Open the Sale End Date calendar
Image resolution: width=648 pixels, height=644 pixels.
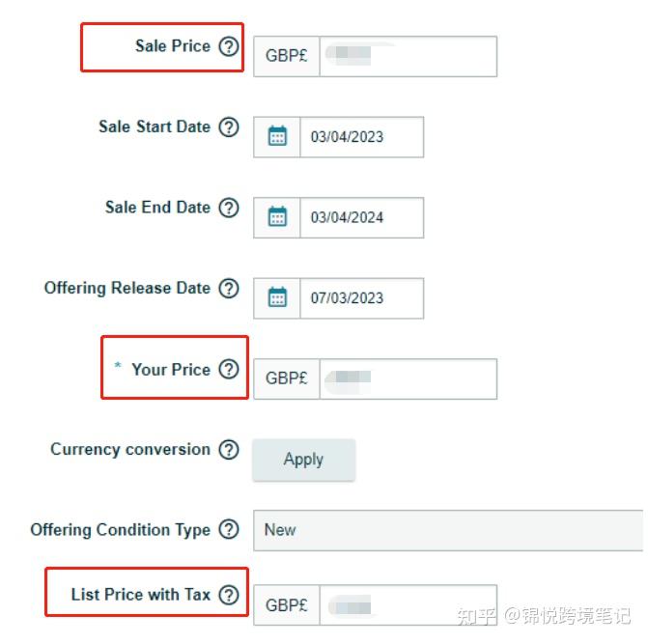click(277, 217)
